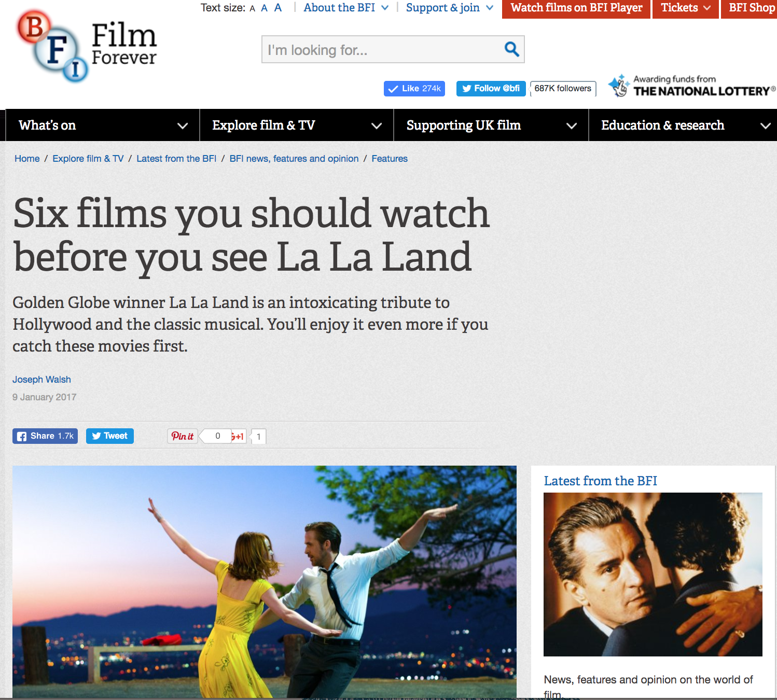The height and width of the screenshot is (700, 777).
Task: Click the National Lottery logo
Action: (692, 86)
